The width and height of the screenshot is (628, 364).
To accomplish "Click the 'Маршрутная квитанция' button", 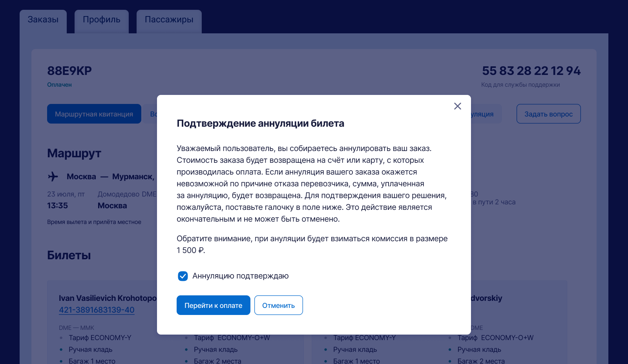I will tap(94, 114).
